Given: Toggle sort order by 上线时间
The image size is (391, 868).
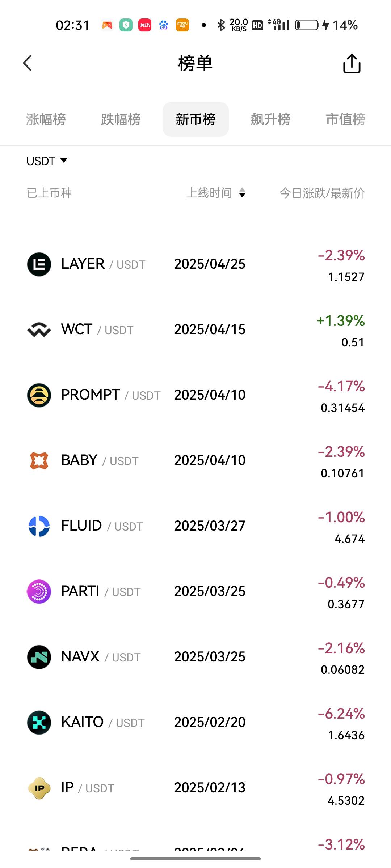Looking at the screenshot, I should pos(216,193).
